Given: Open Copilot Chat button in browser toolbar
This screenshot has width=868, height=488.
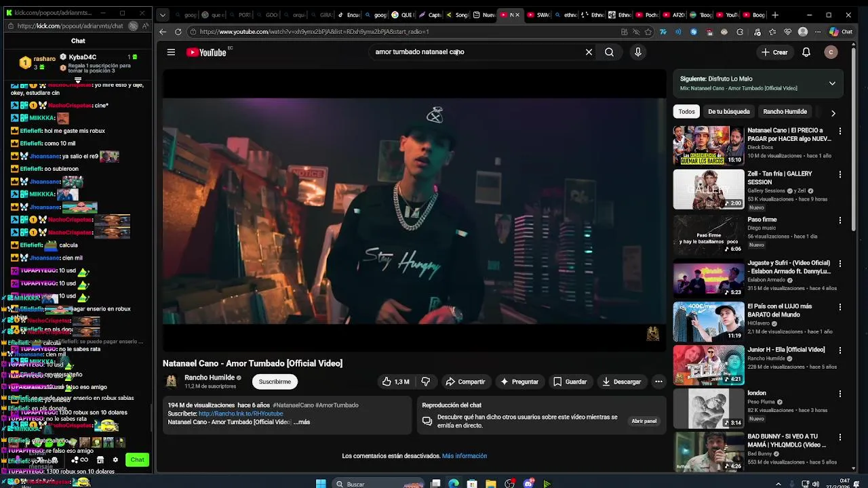Looking at the screenshot, I should 841,32.
